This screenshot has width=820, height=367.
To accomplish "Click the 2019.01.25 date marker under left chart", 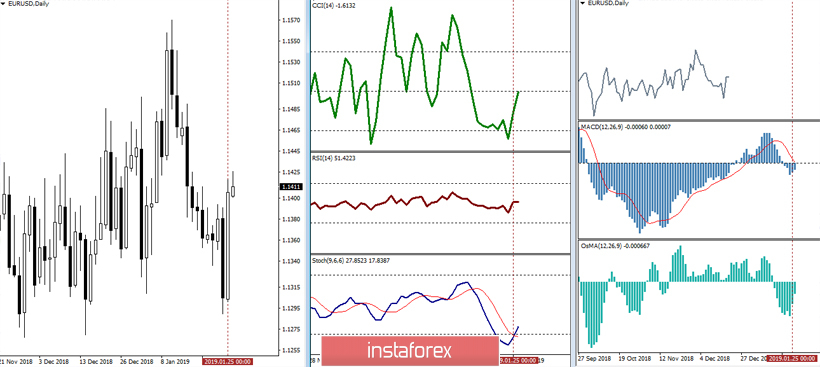I will click(x=228, y=361).
